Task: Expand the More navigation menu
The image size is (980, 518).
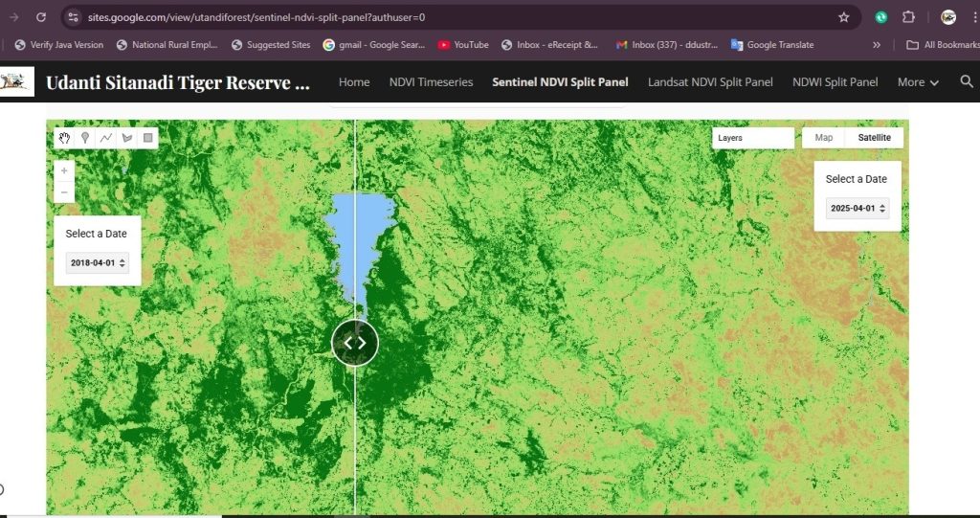Action: coord(918,82)
